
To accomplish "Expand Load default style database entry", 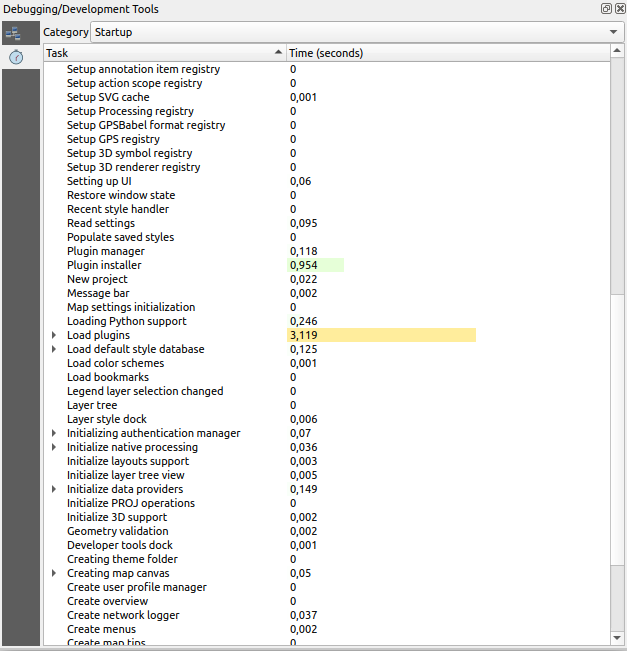I will (x=54, y=349).
